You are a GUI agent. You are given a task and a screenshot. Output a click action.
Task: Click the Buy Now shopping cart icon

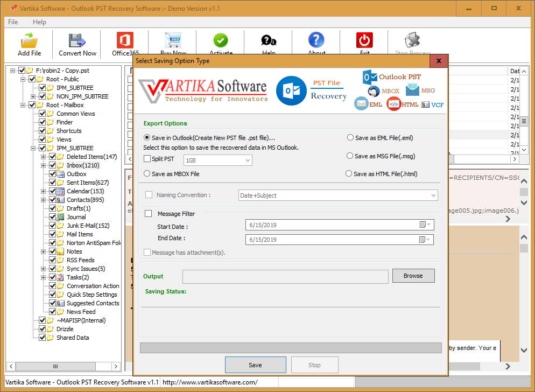173,40
